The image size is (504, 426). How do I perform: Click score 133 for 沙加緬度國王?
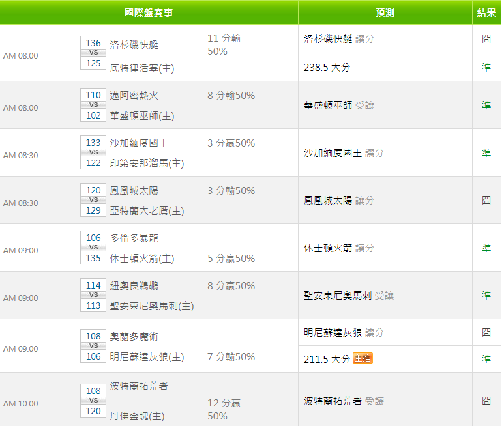[x=93, y=143]
